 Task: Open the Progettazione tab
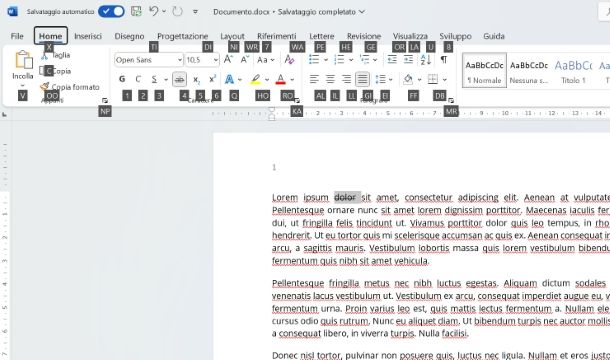coord(182,36)
